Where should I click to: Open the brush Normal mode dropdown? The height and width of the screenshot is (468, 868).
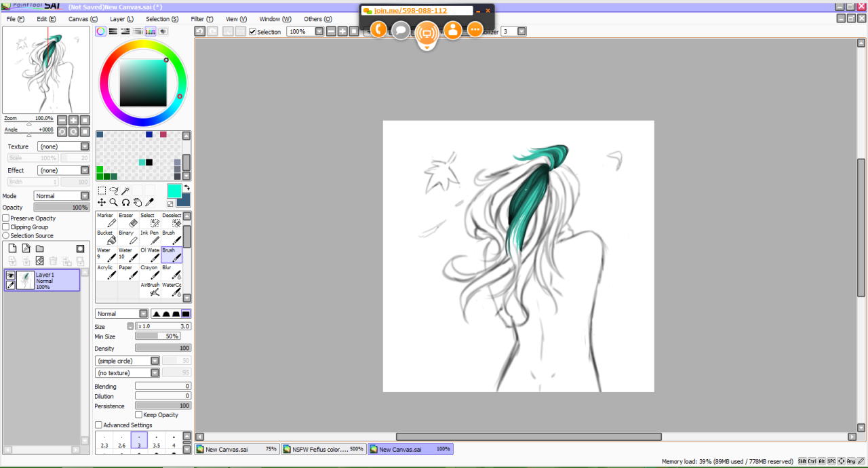(x=143, y=314)
